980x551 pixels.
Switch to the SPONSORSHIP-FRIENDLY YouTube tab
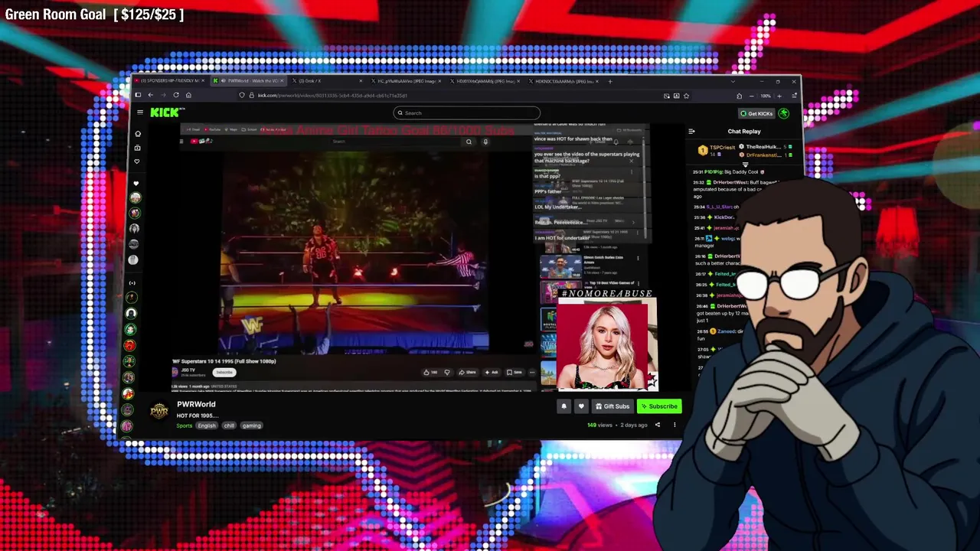click(168, 81)
